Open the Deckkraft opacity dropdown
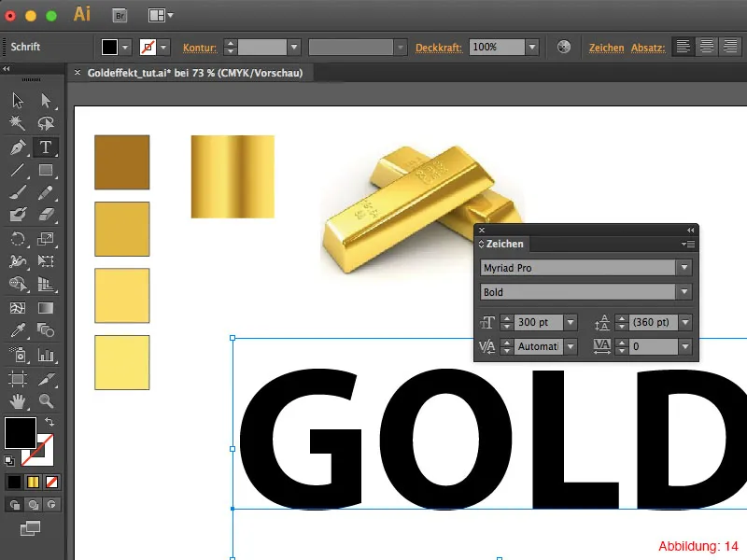The image size is (747, 560). tap(532, 48)
